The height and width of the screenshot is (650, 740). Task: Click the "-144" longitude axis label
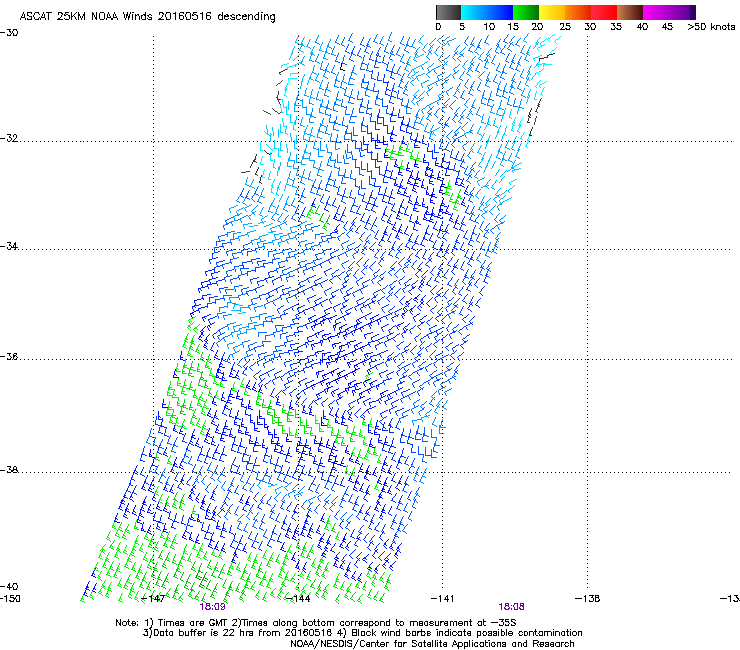298,599
